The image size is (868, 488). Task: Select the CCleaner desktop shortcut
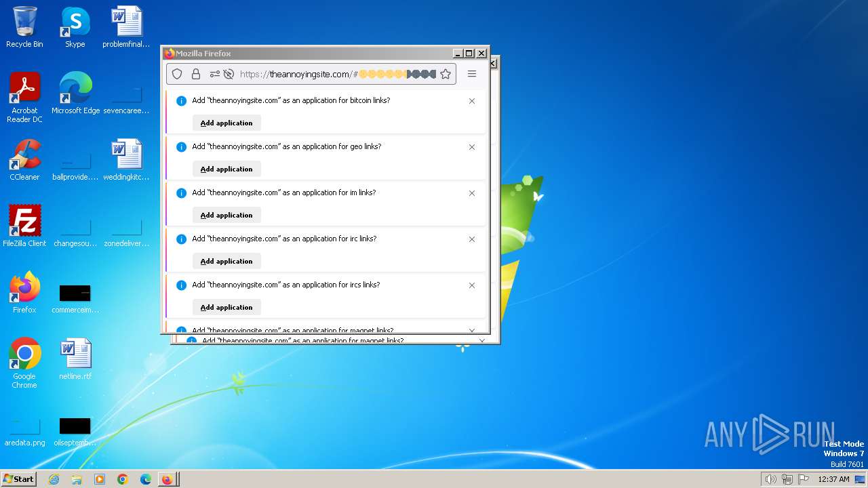[x=24, y=160]
